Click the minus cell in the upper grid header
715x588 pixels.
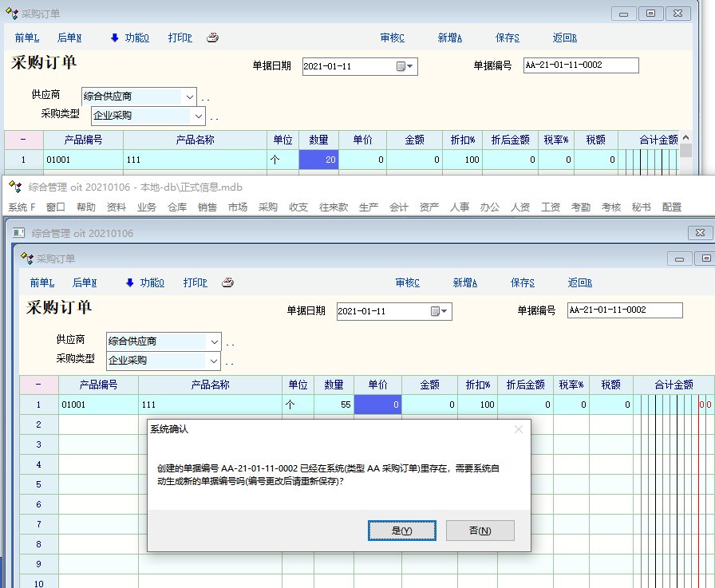[23, 140]
